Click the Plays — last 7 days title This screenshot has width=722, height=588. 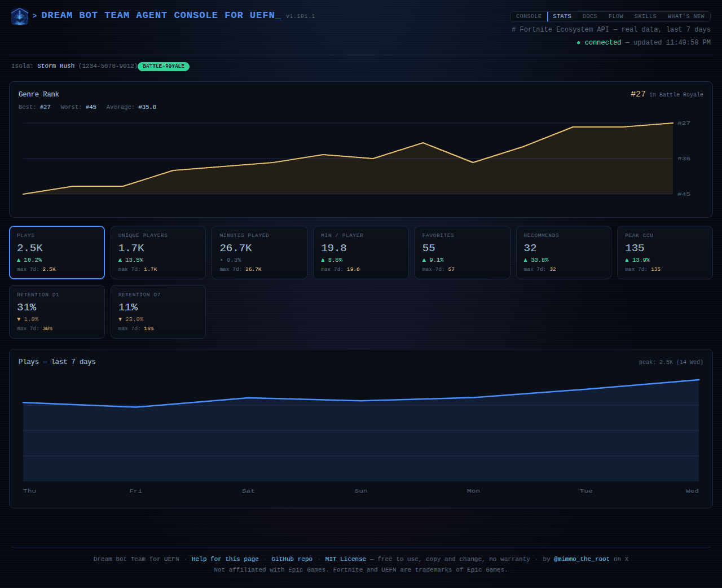click(57, 362)
